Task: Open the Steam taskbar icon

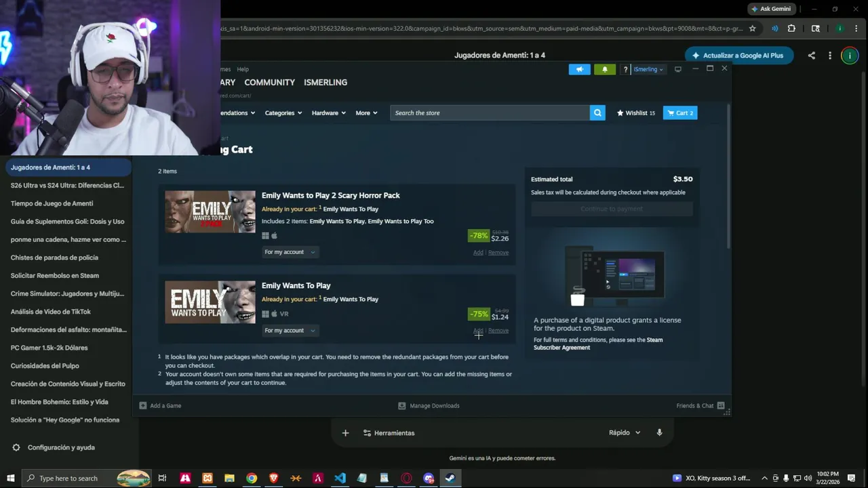Action: point(450,478)
